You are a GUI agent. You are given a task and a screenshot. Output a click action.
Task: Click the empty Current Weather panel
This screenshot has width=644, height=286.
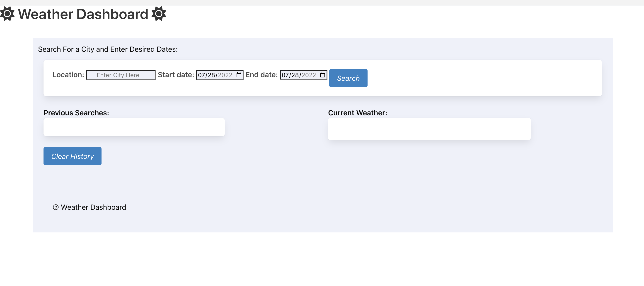click(429, 129)
